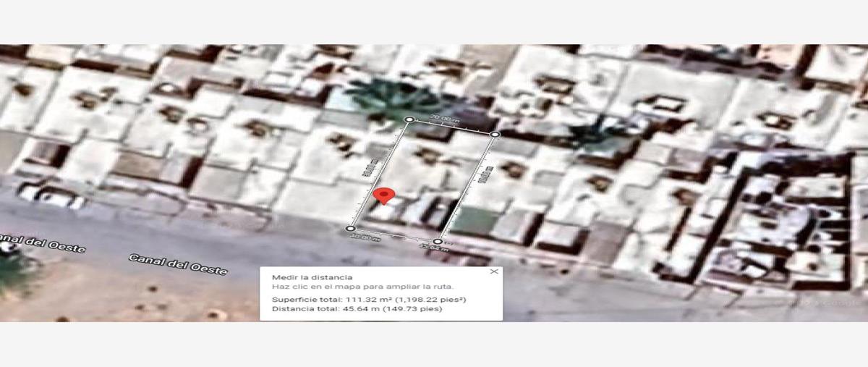The height and width of the screenshot is (367, 868).
Task: Click the Superficie total: 111.32 m² line
Action: [369, 299]
